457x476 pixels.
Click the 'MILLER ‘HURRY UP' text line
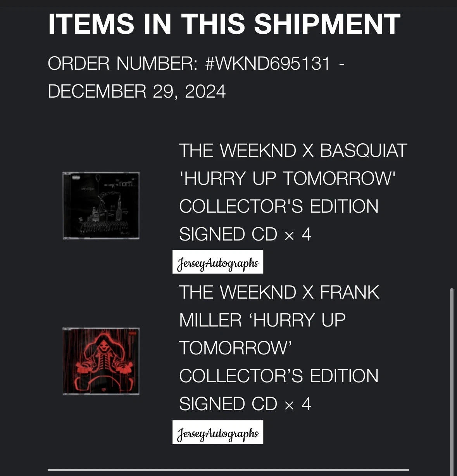(x=262, y=320)
